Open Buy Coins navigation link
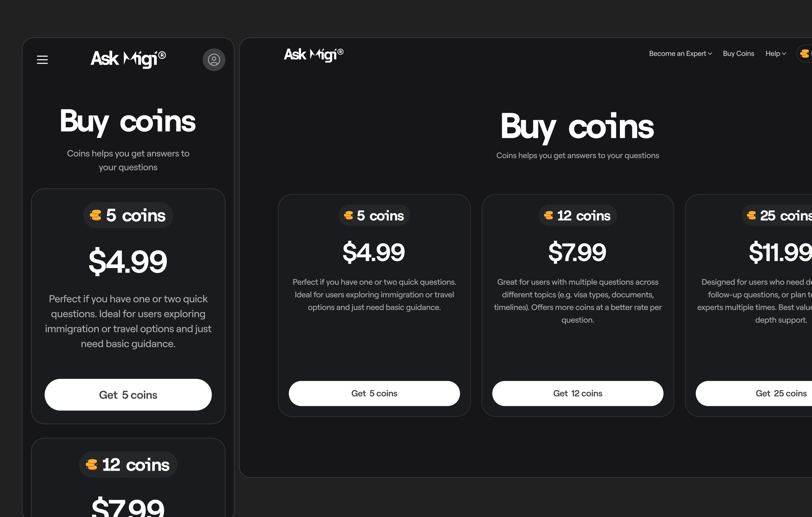Viewport: 812px width, 517px height. click(738, 54)
